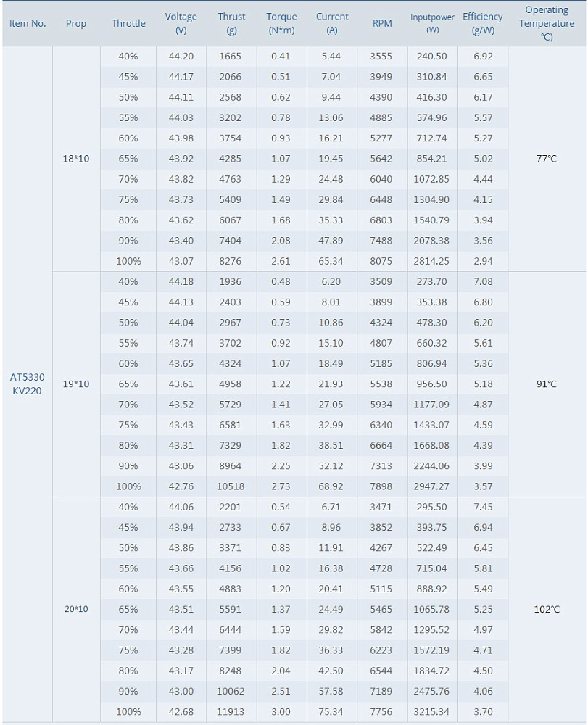Click the Operating Temperature column header
The width and height of the screenshot is (588, 725).
click(547, 23)
